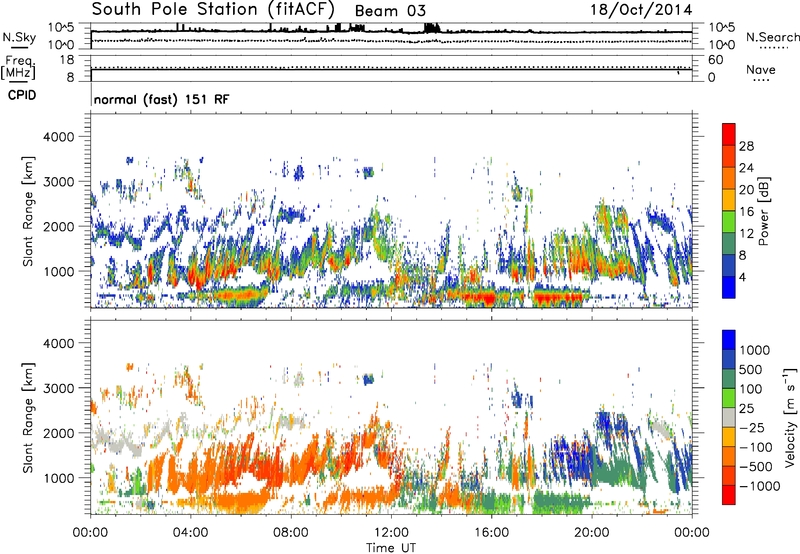Click the 'Velocity [m s-1]' color bar label
Image resolution: width=800 pixels, height=554 pixels.
click(790, 417)
